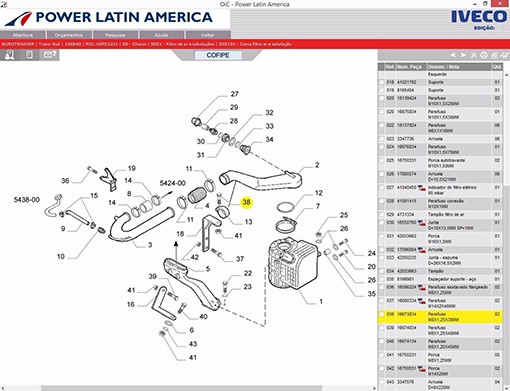This screenshot has width=510, height=391.
Task: Check the box for ref 018 Suporte
Action: click(x=381, y=82)
